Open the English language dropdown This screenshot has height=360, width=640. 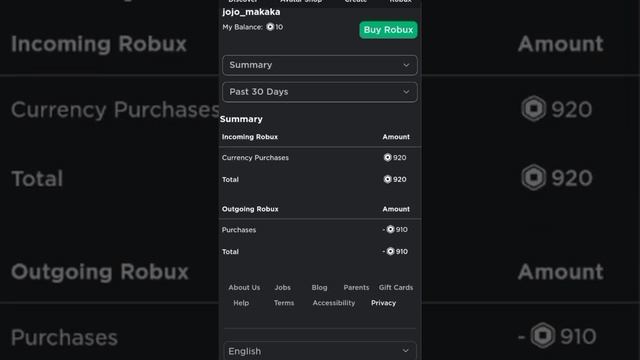tap(320, 351)
